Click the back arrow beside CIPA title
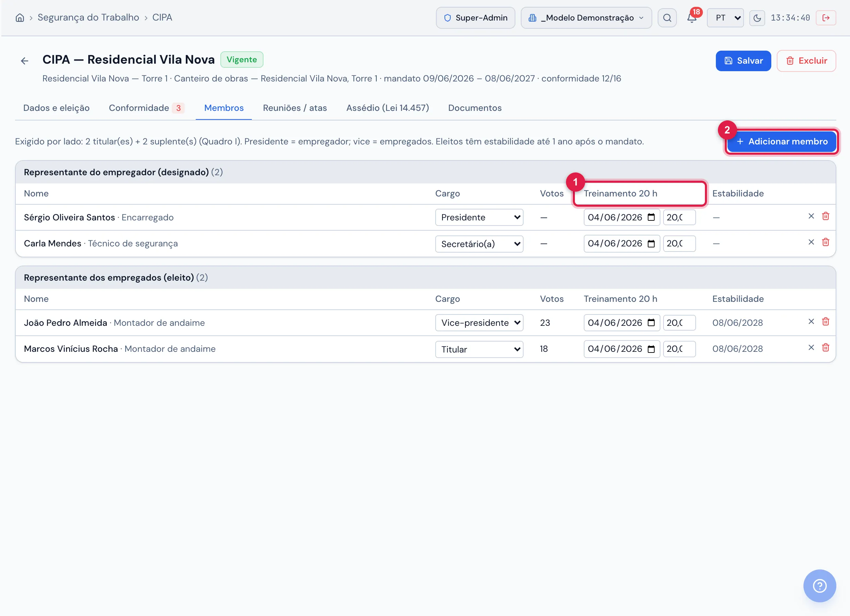This screenshot has height=616, width=850. tap(25, 61)
